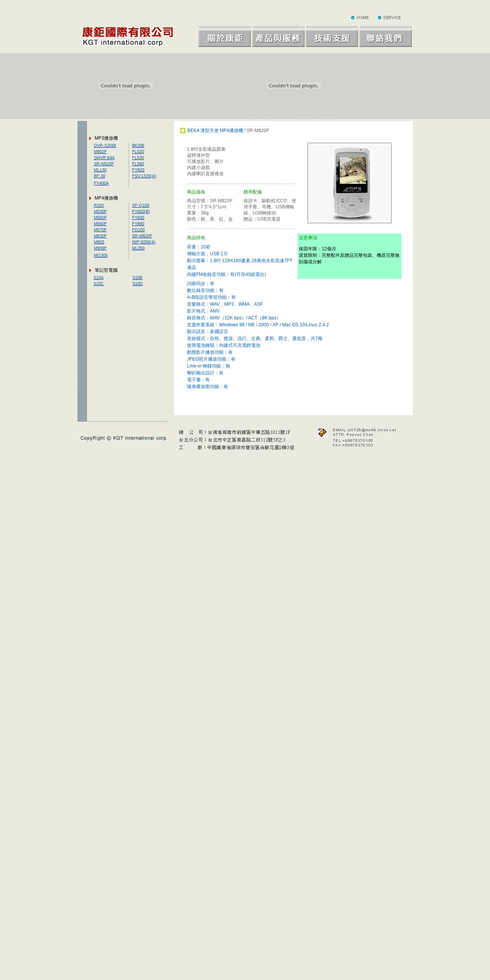Viewport: 490px width, 980px height.
Task: Open the MG305 product link
Action: tap(101, 255)
